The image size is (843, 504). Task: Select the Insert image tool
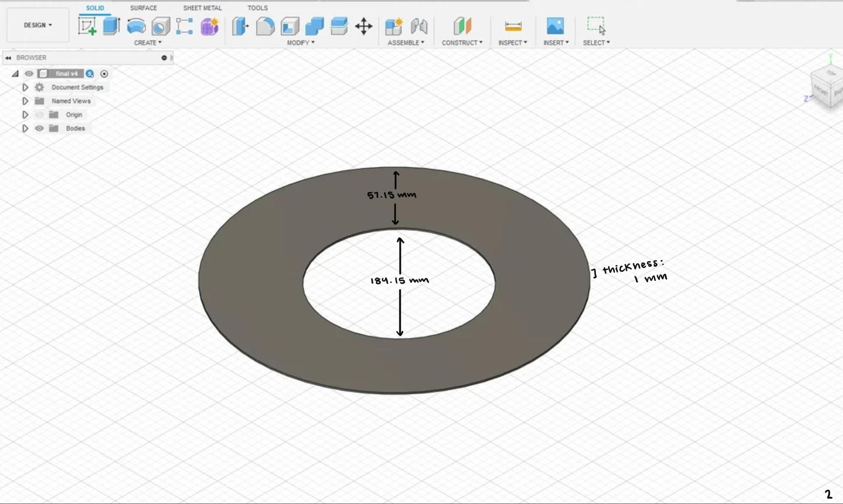click(555, 26)
